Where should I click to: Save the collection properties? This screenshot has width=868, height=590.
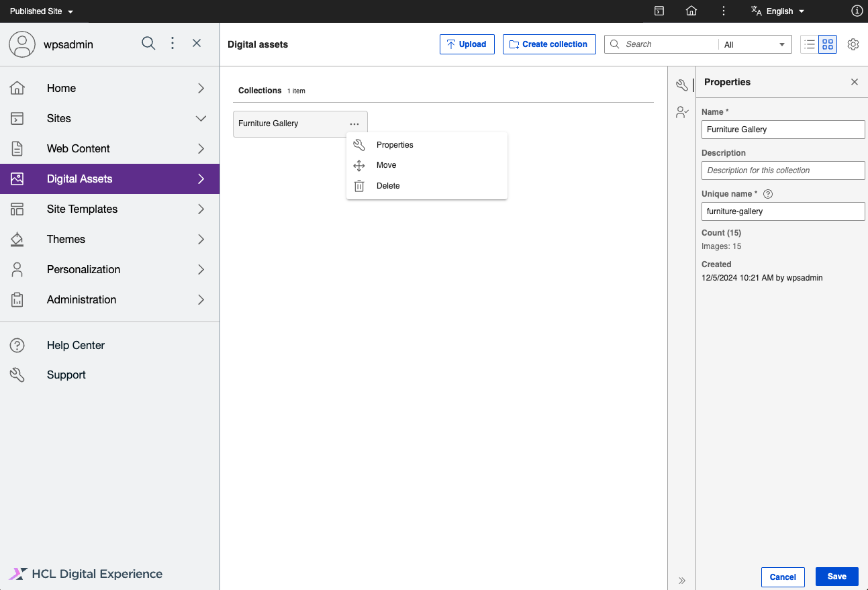pos(836,577)
